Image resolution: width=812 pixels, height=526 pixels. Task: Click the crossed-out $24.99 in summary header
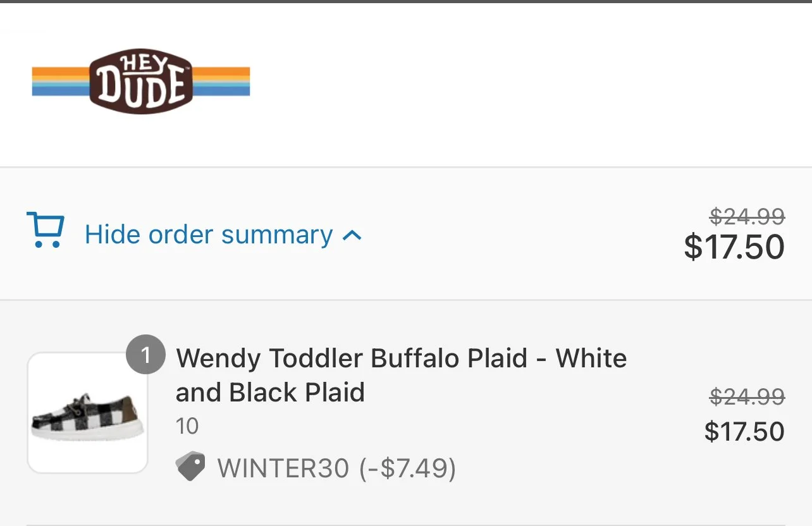747,217
